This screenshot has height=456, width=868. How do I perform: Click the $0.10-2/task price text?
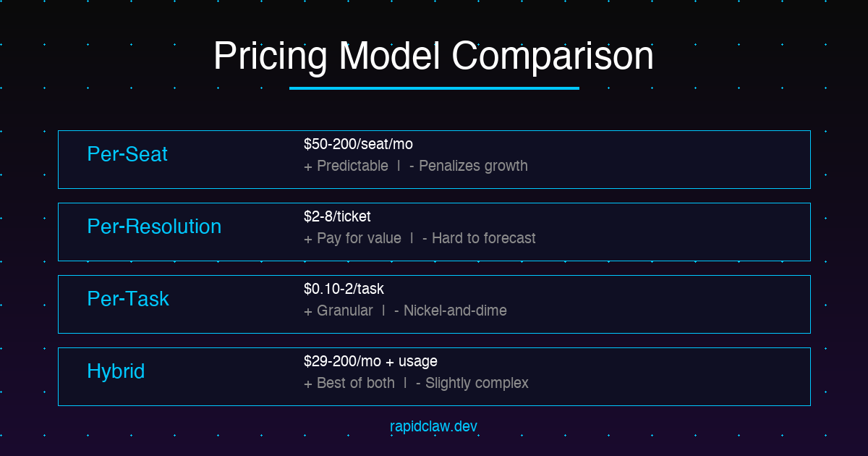344,289
